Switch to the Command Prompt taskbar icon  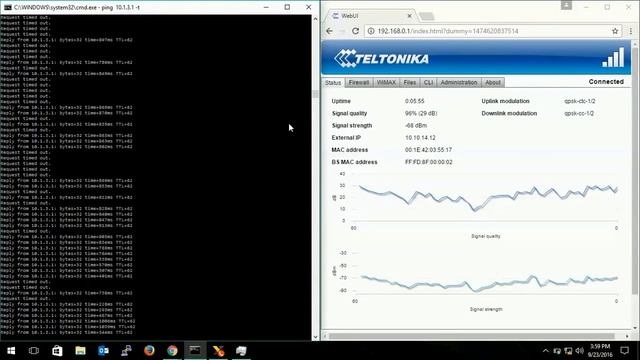point(195,351)
